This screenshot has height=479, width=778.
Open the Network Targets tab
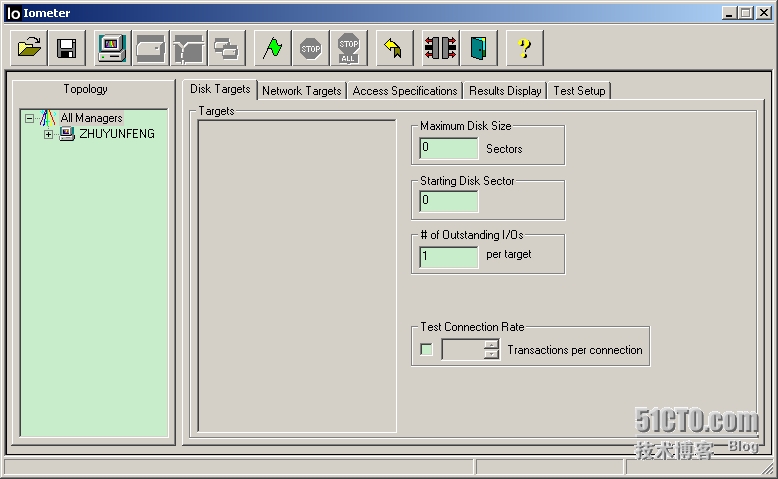[x=302, y=91]
